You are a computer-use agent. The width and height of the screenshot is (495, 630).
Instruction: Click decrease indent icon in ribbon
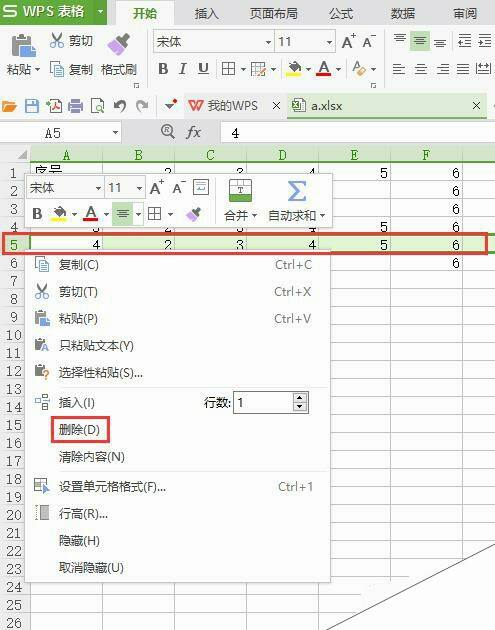pyautogui.click(x=464, y=41)
